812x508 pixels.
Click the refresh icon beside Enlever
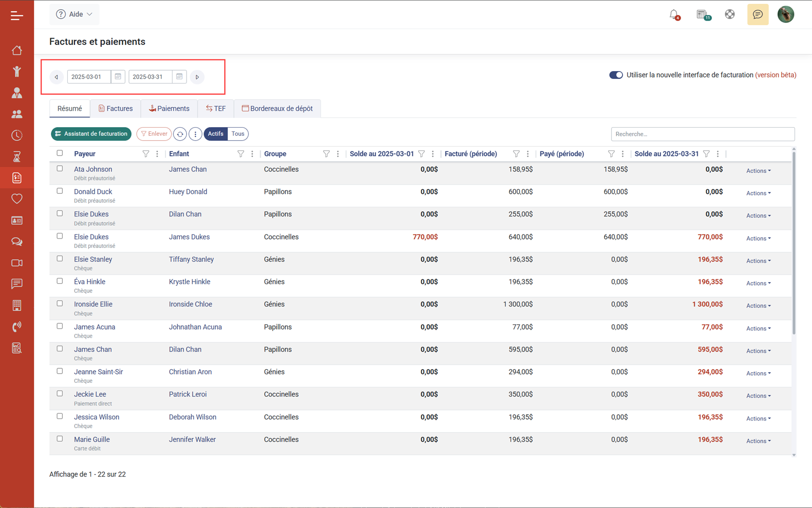click(x=180, y=134)
